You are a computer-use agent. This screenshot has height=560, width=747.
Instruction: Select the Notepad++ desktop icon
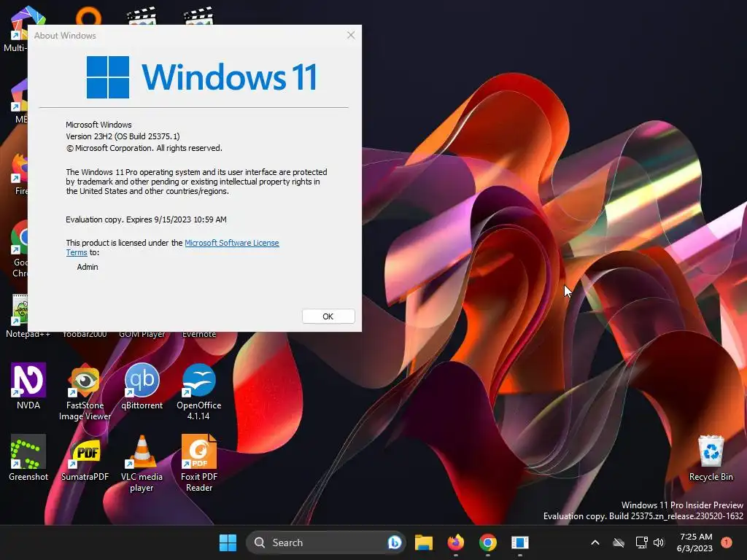coord(18,316)
